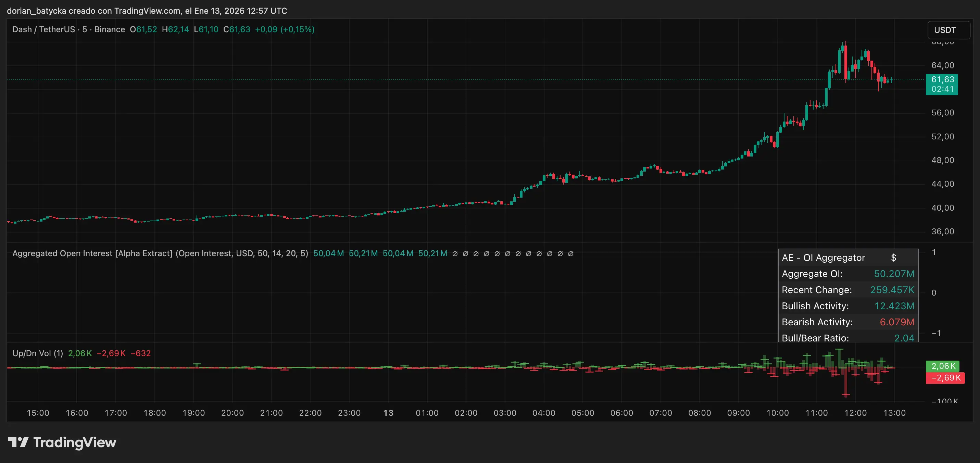Click the 64,00 price scale label

click(942, 65)
